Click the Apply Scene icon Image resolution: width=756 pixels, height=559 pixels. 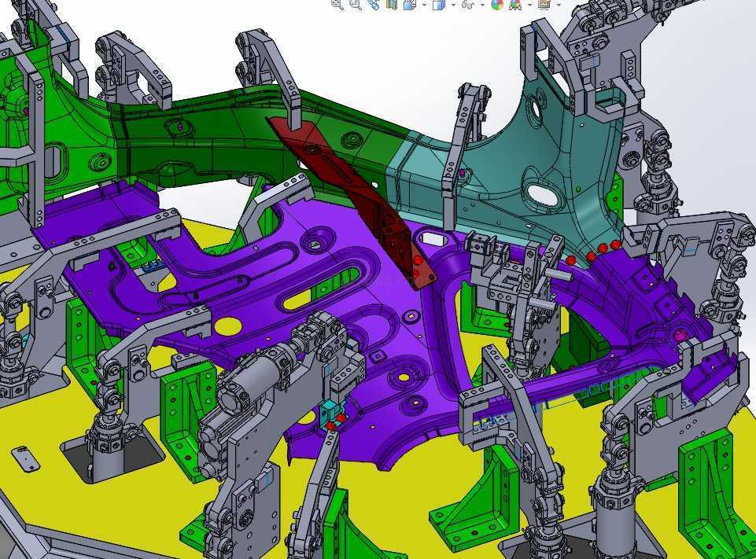(515, 4)
